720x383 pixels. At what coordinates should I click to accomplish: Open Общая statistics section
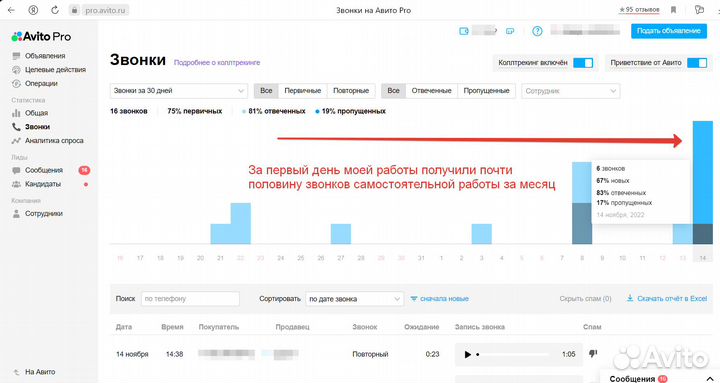coord(36,113)
